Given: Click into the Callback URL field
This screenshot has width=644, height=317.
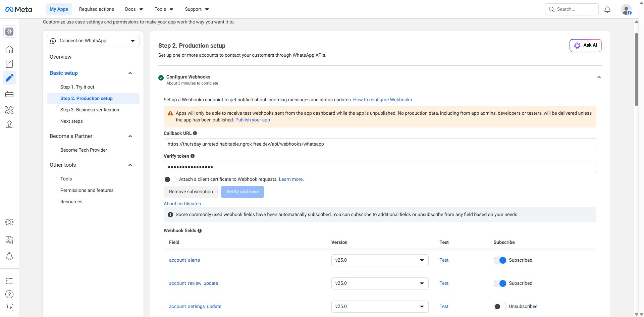Looking at the screenshot, I should tap(380, 144).
